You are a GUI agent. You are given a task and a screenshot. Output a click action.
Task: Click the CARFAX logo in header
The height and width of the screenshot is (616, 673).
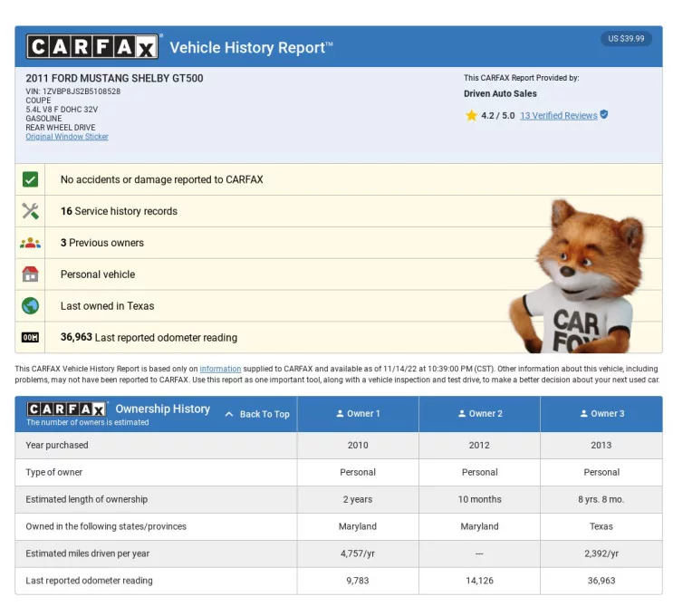[92, 46]
